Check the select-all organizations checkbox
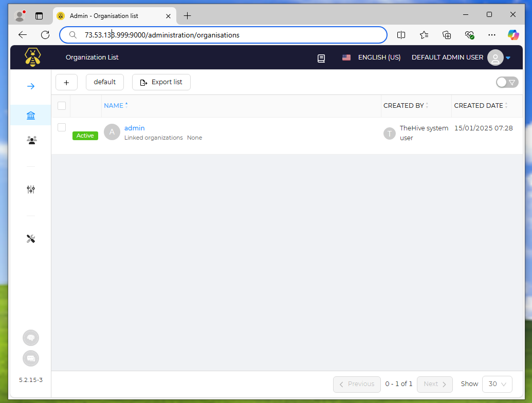Screen dimensions: 532x403 click(x=62, y=106)
